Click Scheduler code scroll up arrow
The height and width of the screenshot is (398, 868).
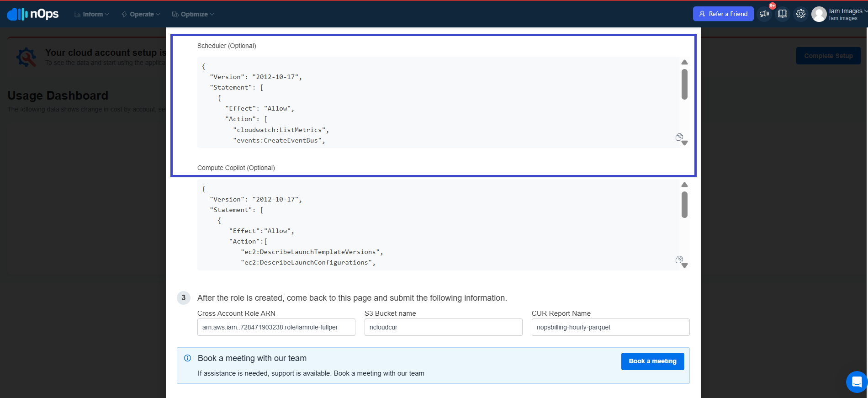[684, 62]
